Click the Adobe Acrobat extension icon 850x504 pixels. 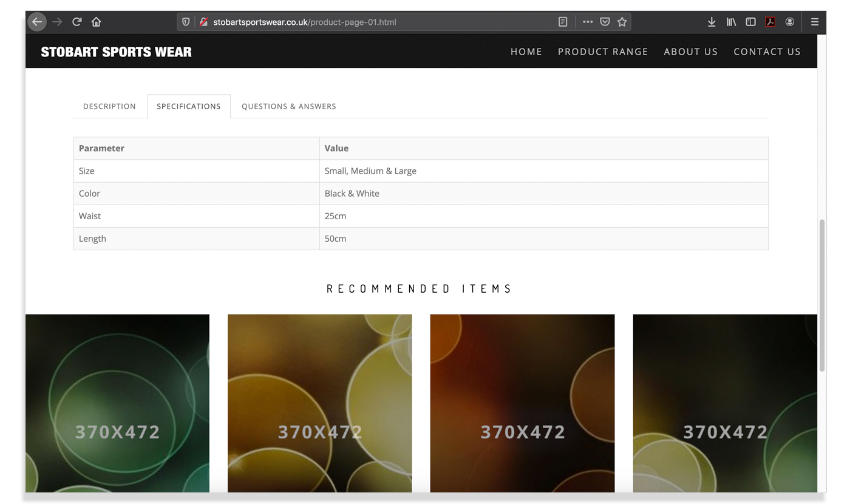coord(770,22)
